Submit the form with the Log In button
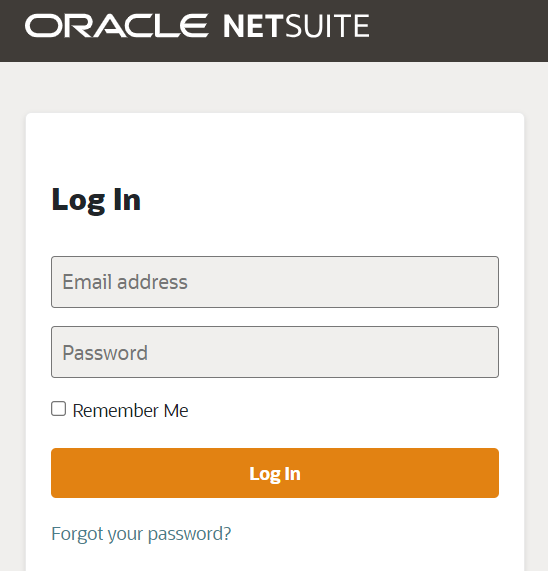Screen dimensions: 548x571 tap(275, 473)
